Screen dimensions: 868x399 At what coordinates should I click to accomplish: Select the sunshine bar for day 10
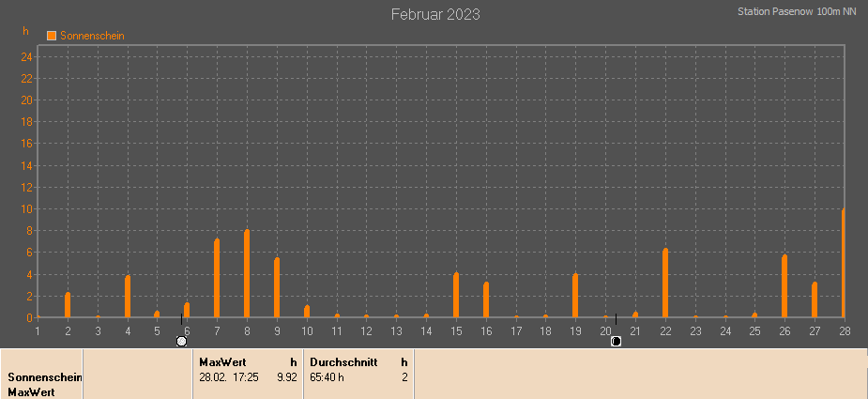click(307, 312)
